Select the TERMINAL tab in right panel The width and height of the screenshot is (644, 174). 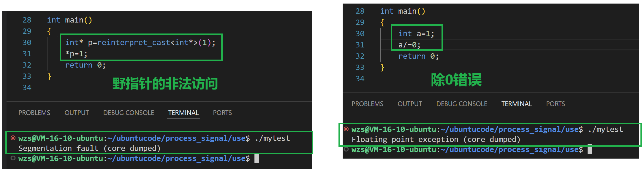tap(517, 104)
